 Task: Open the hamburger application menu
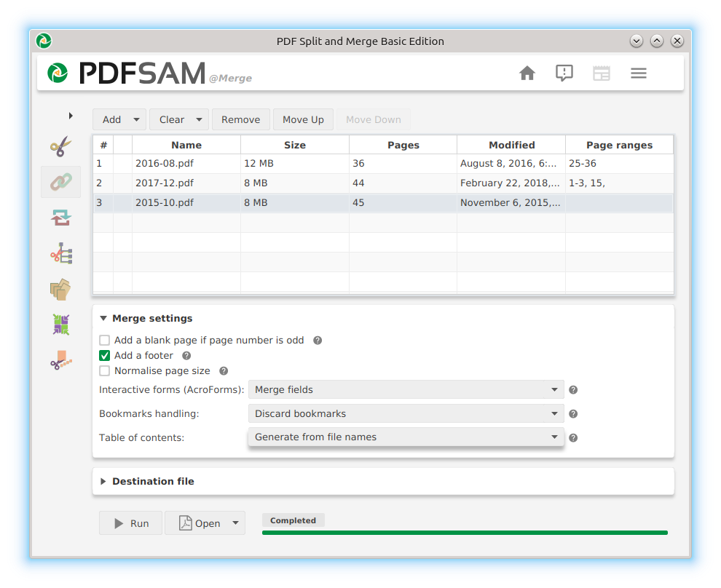click(639, 73)
